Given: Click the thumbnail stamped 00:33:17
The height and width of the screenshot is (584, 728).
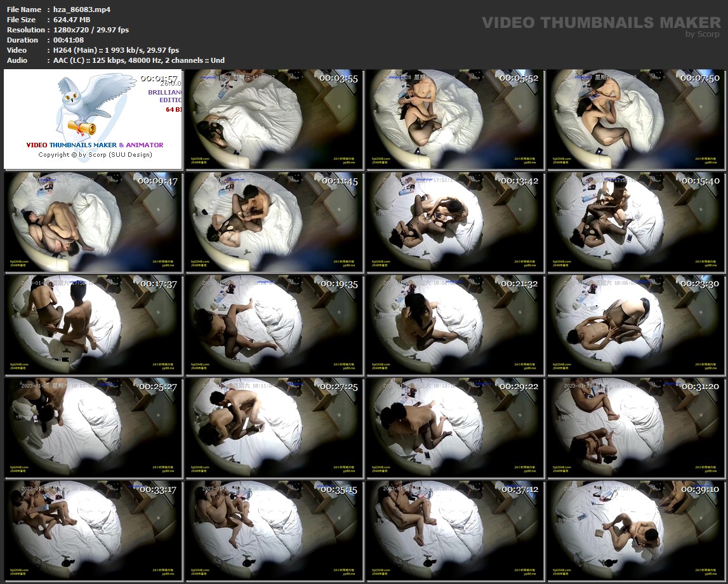Looking at the screenshot, I should coord(93,531).
